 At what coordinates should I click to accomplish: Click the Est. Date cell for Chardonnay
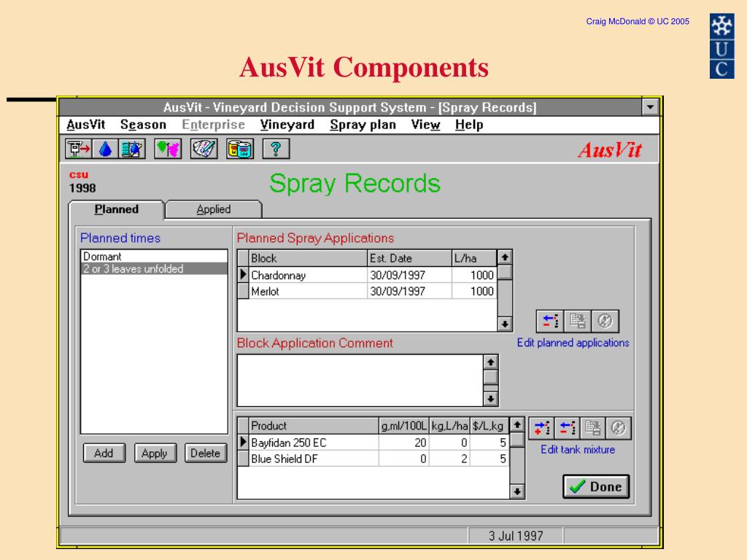[409, 275]
